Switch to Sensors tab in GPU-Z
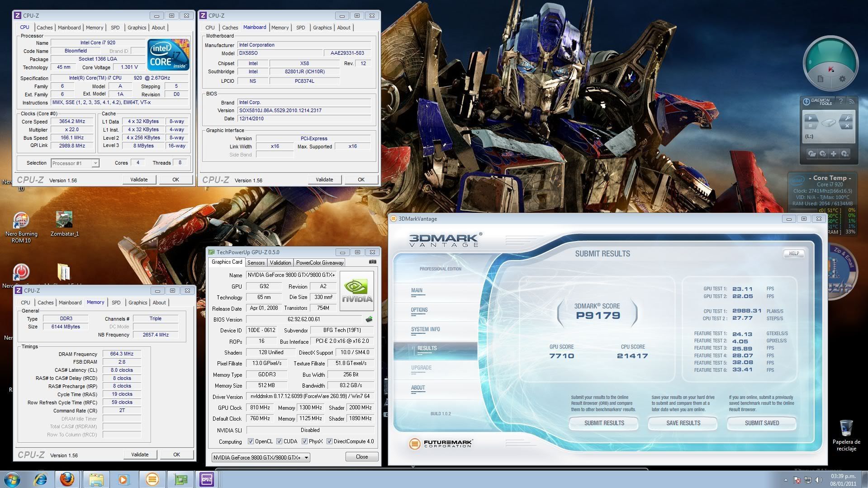The height and width of the screenshot is (488, 868). [256, 263]
